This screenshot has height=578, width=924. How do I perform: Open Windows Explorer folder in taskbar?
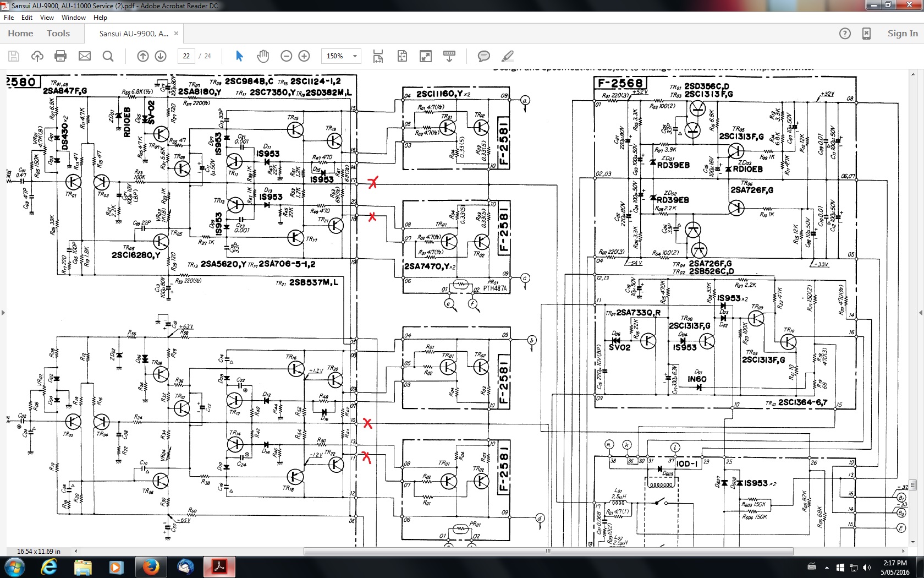point(83,567)
